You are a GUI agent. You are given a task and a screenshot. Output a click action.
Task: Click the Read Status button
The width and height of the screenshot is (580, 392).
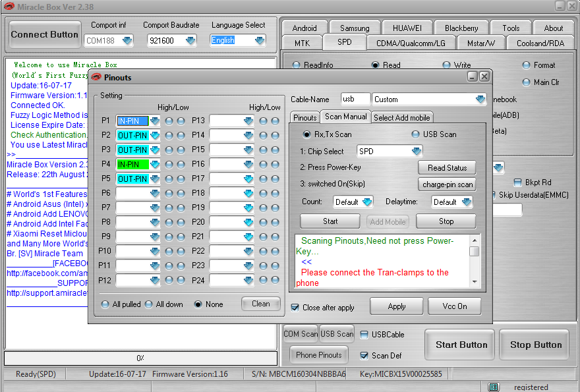(x=447, y=168)
